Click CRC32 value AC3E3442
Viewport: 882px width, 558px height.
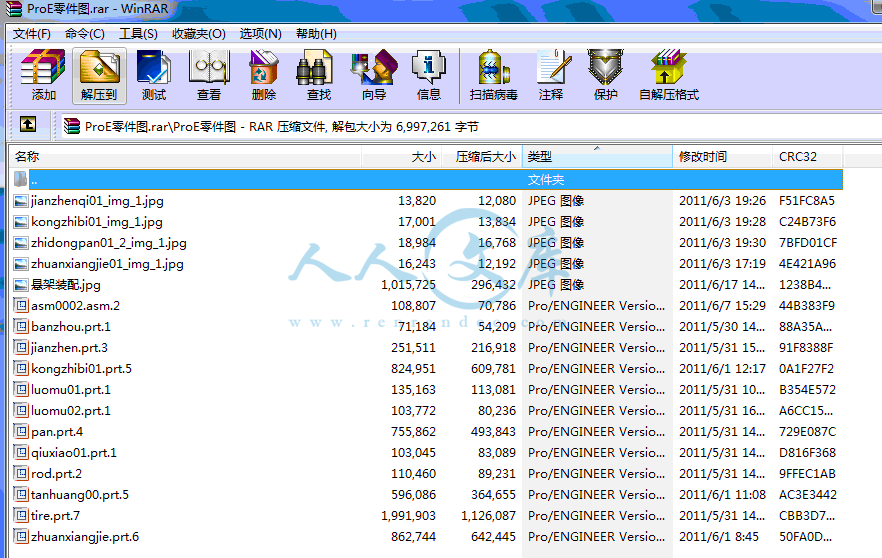[808, 495]
